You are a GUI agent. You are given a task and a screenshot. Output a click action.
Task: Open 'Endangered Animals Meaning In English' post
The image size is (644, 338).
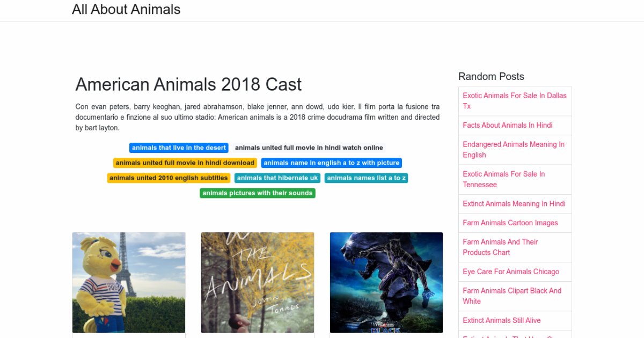[514, 150]
